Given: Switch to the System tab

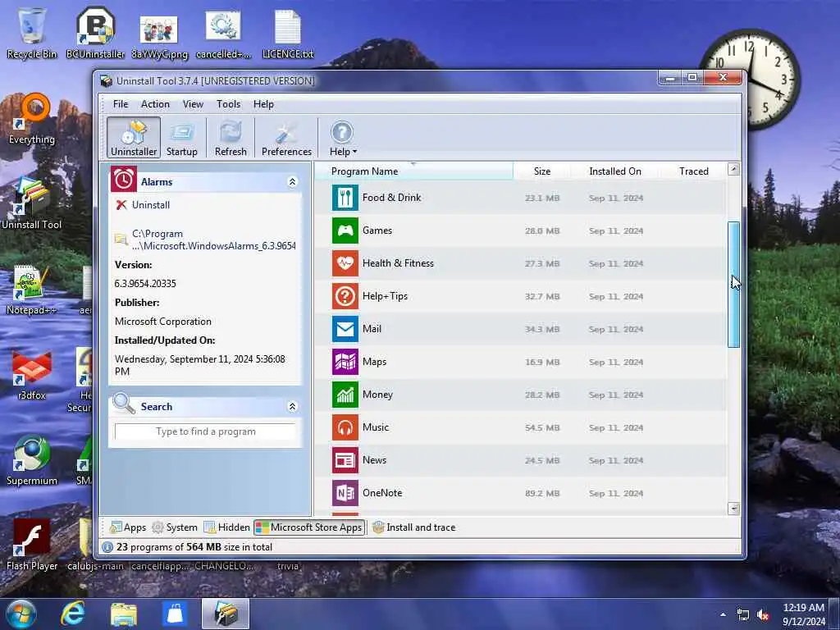Looking at the screenshot, I should 175,527.
